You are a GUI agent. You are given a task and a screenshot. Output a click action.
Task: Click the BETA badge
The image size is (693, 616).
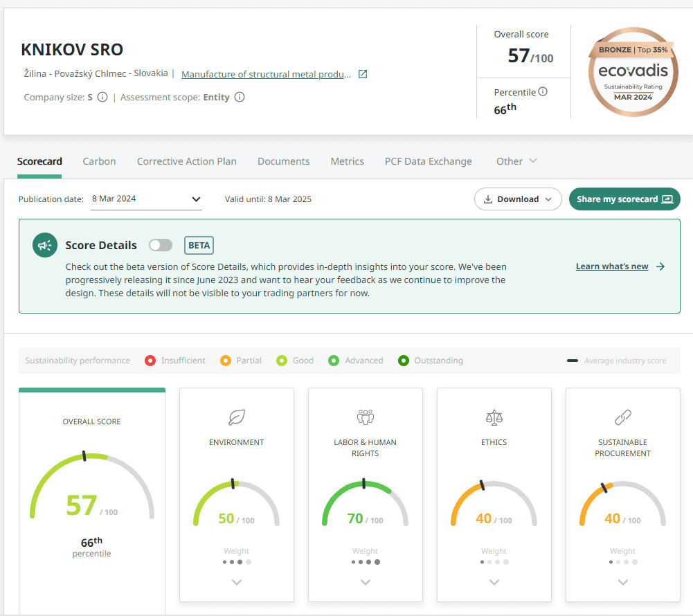point(199,245)
